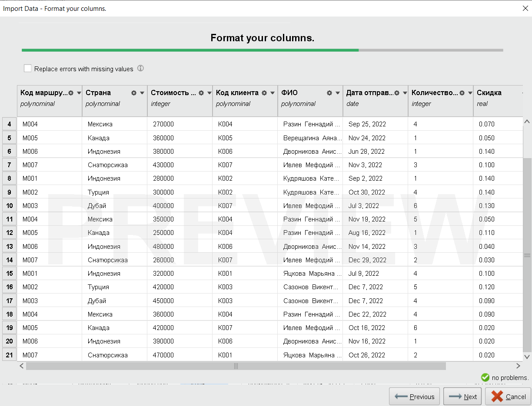532x406 pixels.
Task: Expand dropdown arrow of ФИО column
Action: tap(338, 93)
